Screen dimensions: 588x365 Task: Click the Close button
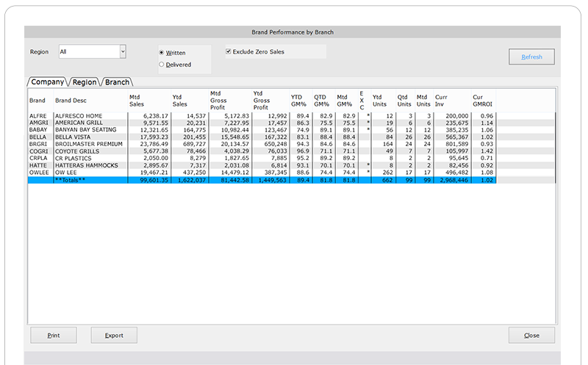531,336
